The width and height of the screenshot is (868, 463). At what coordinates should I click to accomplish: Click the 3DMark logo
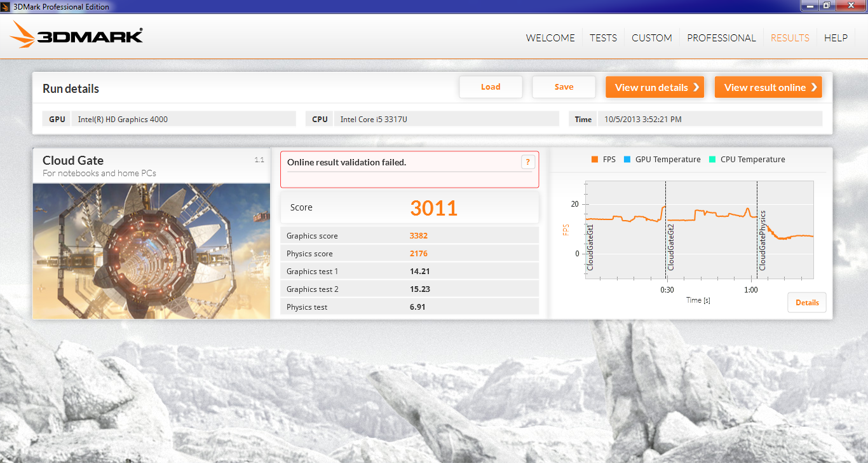[x=77, y=35]
